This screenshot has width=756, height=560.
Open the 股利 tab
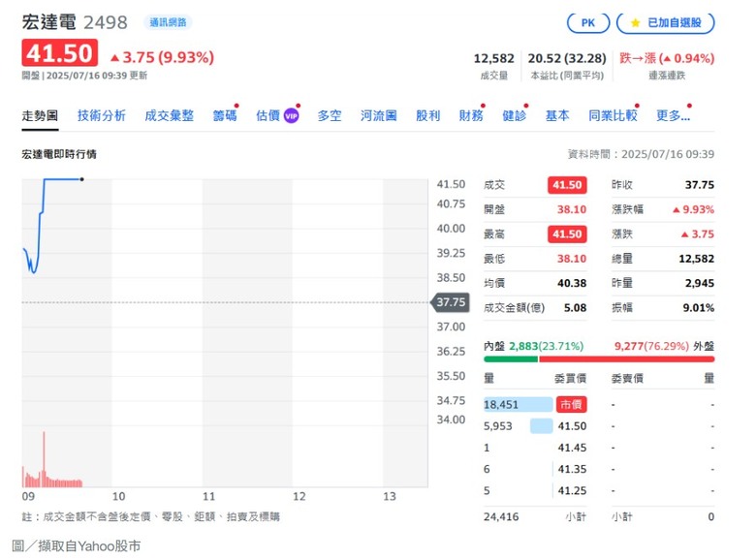pyautogui.click(x=427, y=115)
